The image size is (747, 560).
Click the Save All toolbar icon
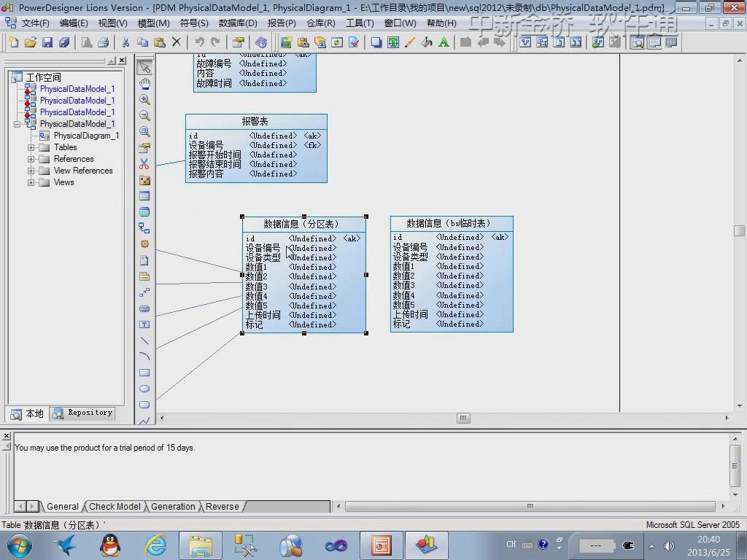coord(64,42)
